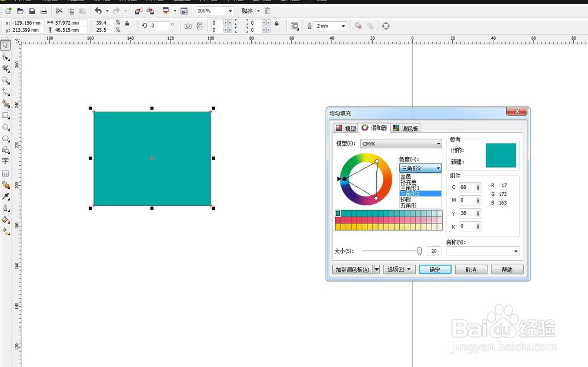Open the application launcher icon
This screenshot has height=367, width=588.
[x=166, y=11]
